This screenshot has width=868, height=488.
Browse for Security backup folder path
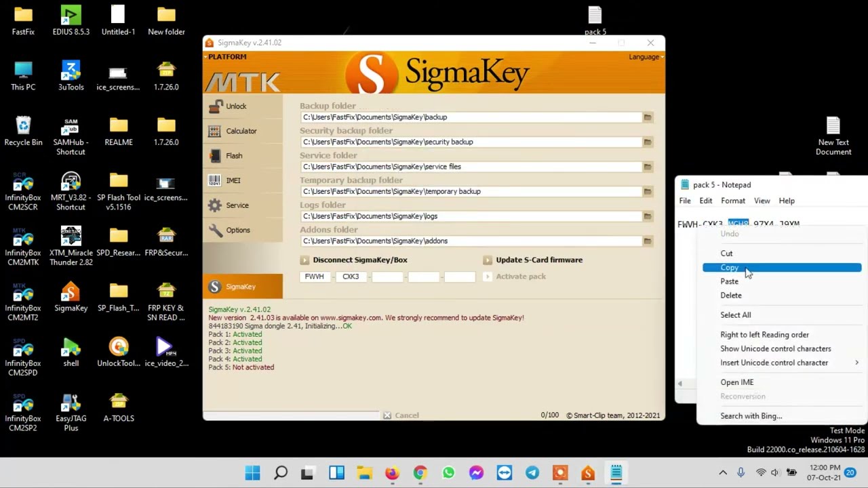[648, 142]
